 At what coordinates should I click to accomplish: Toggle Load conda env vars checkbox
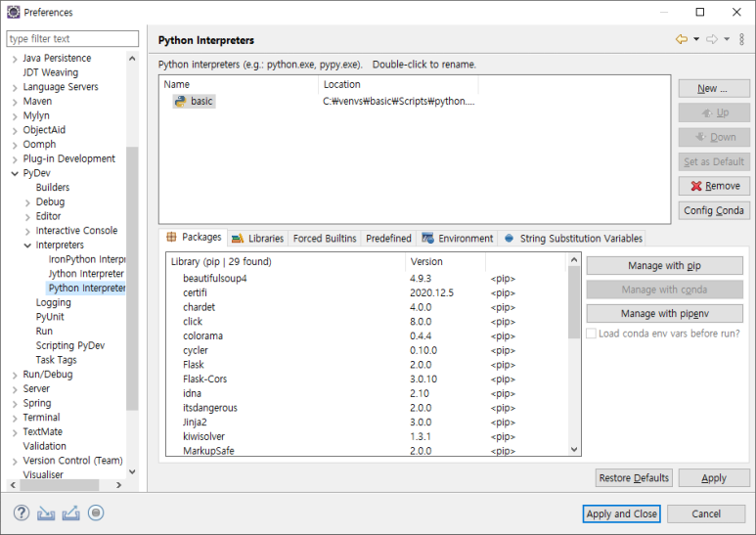pyautogui.click(x=591, y=334)
